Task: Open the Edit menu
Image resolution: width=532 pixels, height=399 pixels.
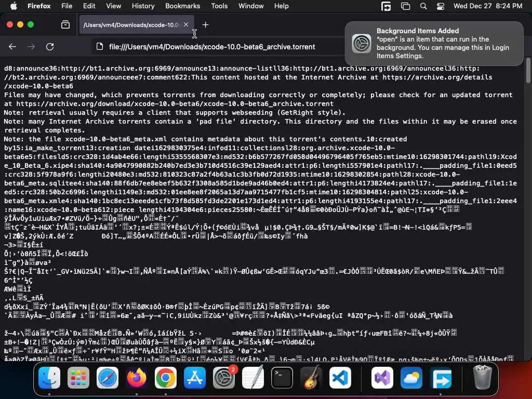Action: [89, 6]
